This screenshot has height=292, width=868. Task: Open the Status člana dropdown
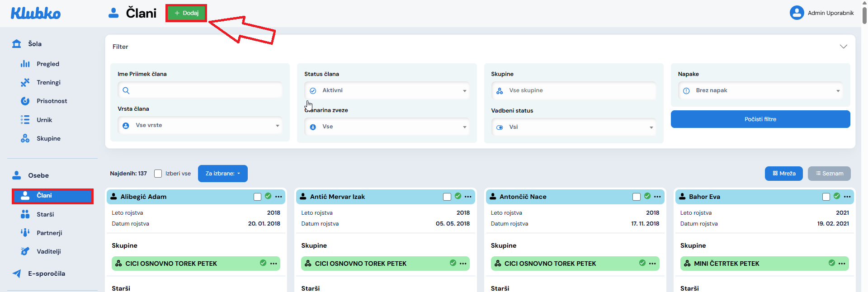pyautogui.click(x=387, y=90)
